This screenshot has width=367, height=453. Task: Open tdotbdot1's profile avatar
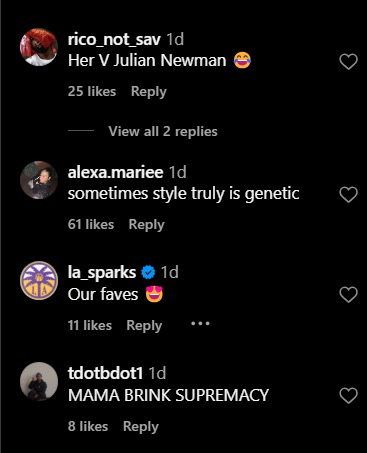(39, 381)
